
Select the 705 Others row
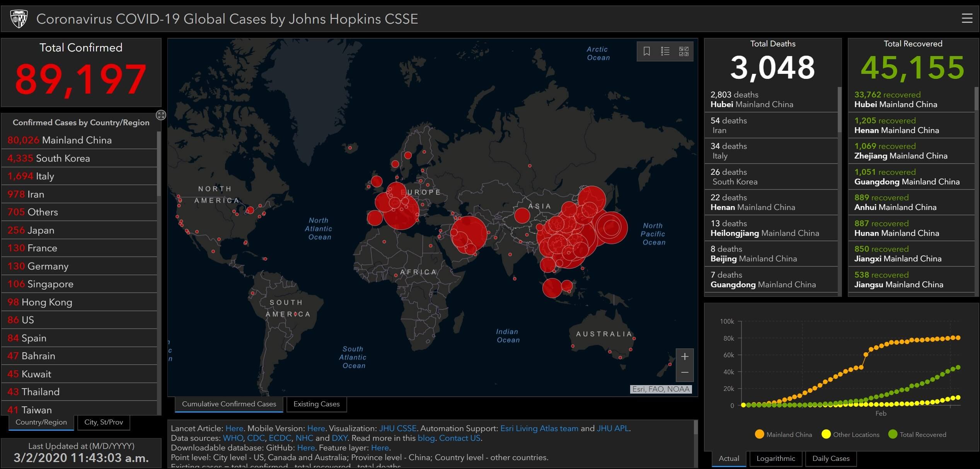79,212
